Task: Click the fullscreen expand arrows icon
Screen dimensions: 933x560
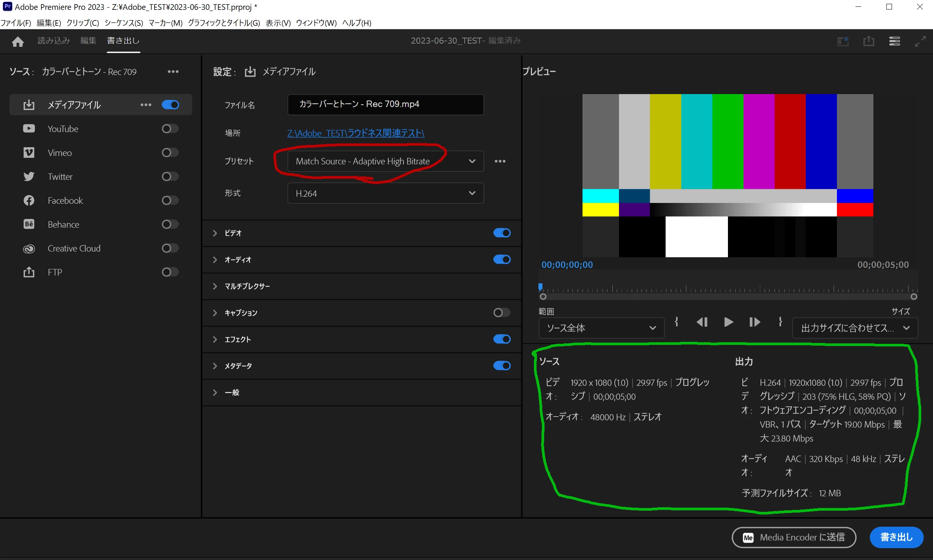Action: (x=920, y=41)
